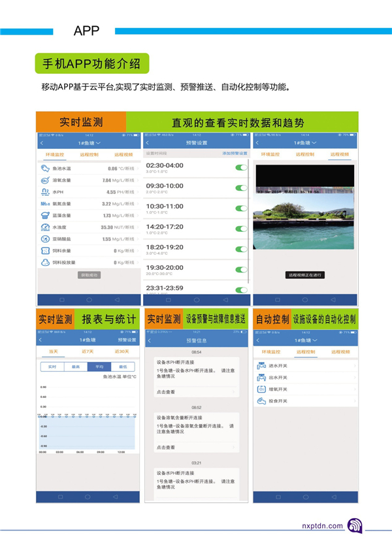Choose the 最低 chart mode button
Screen dimensions: 392x554
123,367
